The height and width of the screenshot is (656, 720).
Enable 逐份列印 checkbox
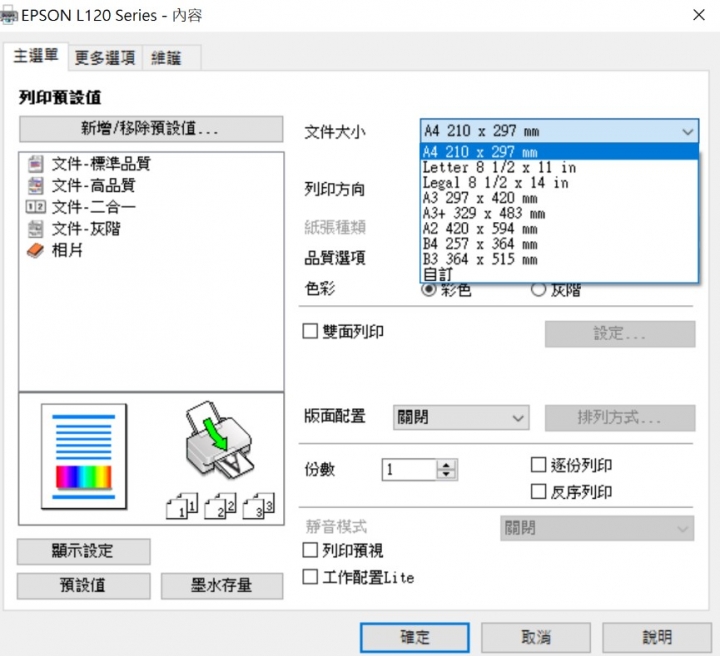(x=538, y=465)
